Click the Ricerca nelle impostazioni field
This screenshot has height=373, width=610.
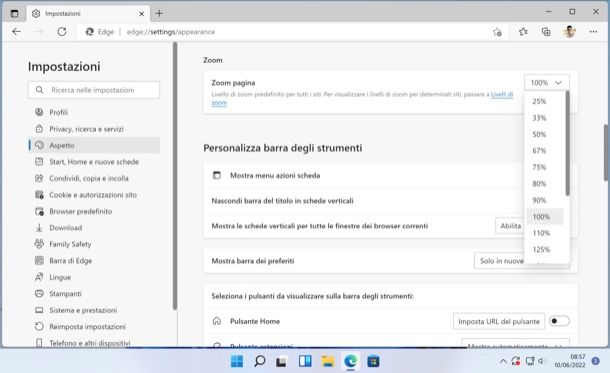94,90
